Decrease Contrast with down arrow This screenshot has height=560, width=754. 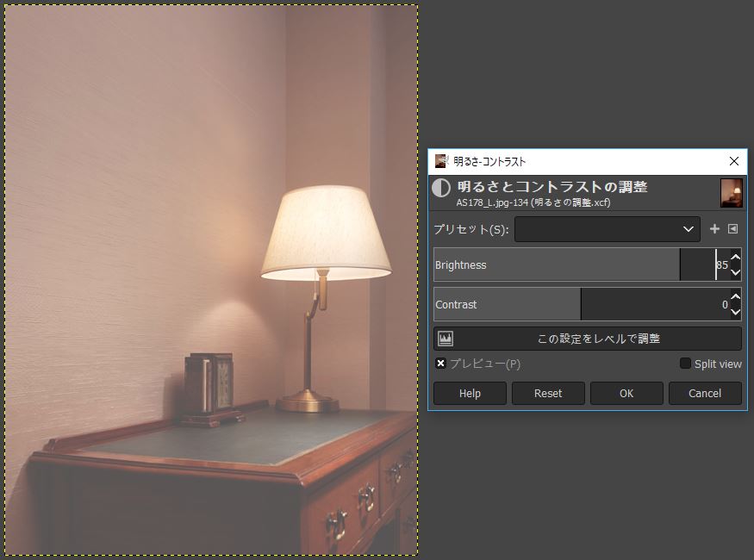pos(735,312)
